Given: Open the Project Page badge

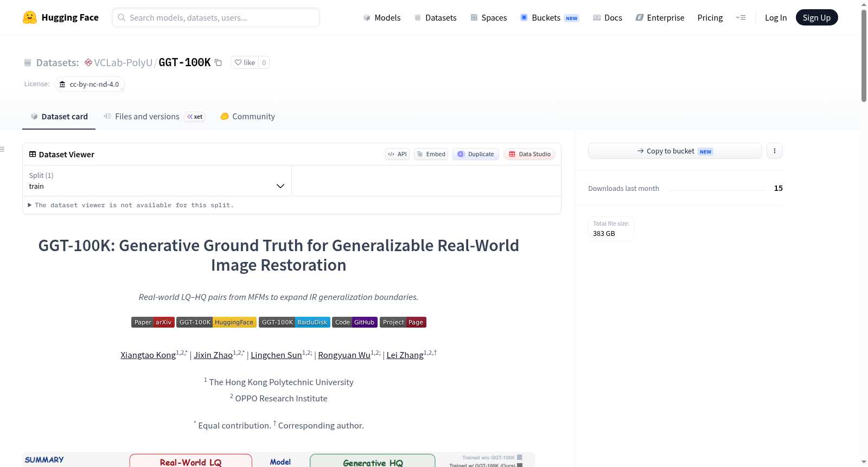Looking at the screenshot, I should tap(403, 322).
